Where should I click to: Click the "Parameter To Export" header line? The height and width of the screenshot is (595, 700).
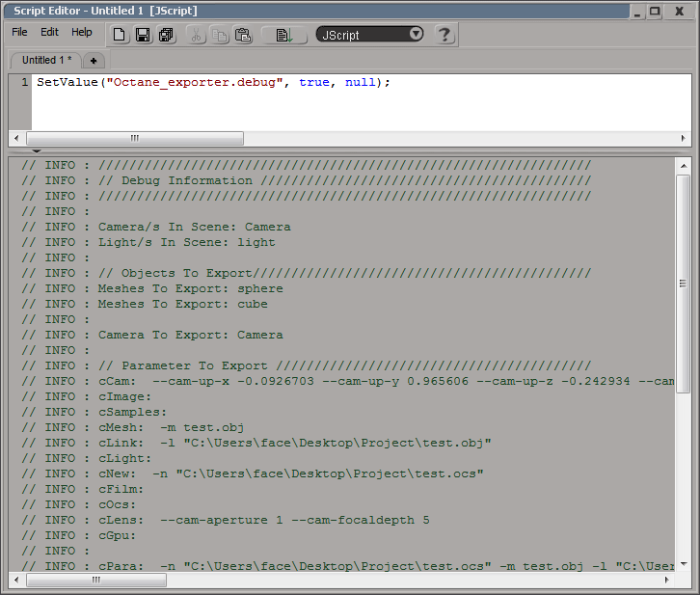tap(307, 365)
